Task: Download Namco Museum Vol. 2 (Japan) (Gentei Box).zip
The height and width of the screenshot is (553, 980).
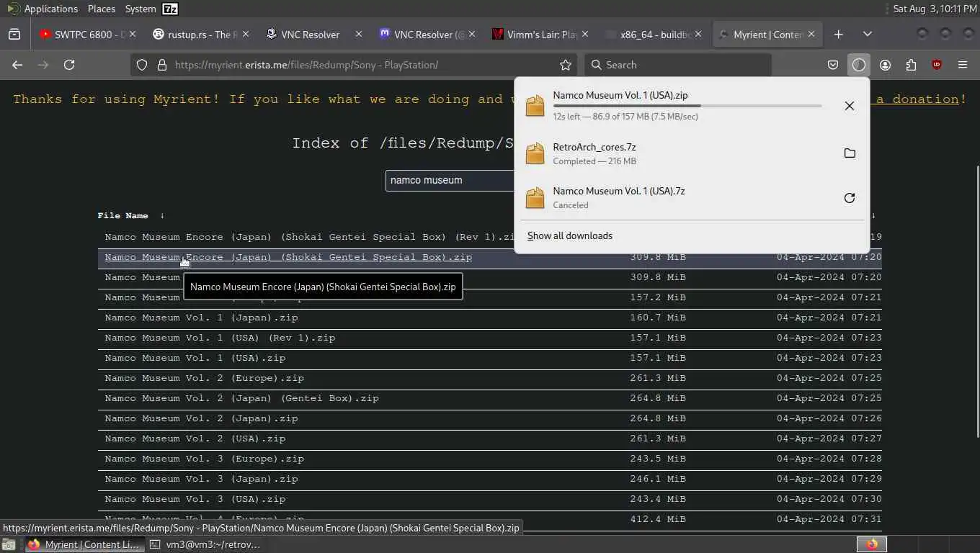Action: (241, 398)
